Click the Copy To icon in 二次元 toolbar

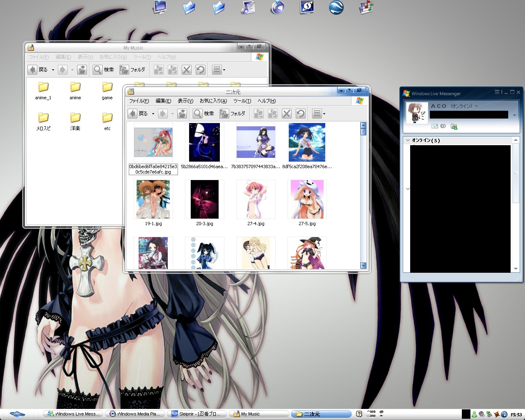pos(272,114)
